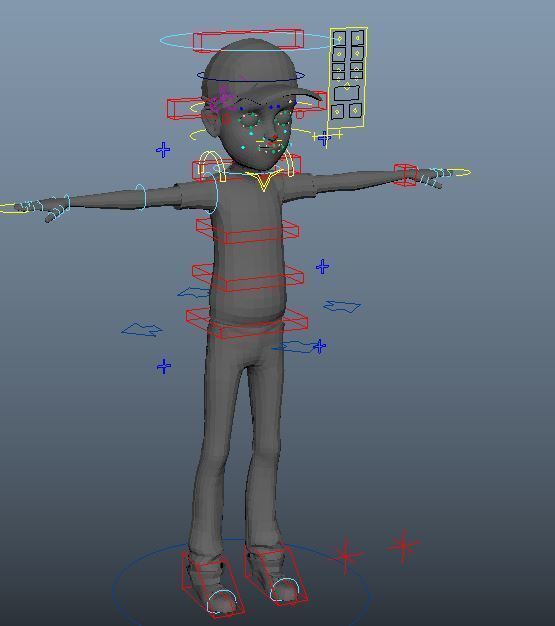The width and height of the screenshot is (555, 626).
Task: Select the blue cross locator beside the character's thigh
Action: 164,366
